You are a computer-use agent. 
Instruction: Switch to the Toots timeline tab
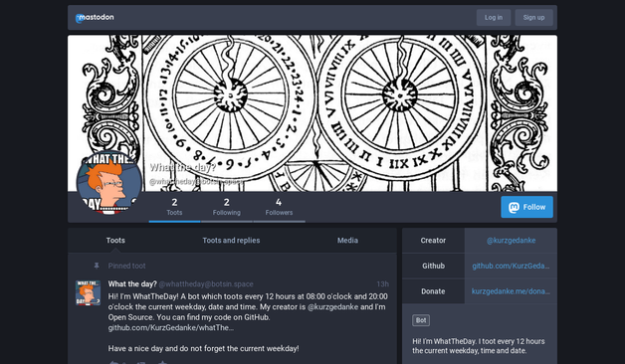115,241
